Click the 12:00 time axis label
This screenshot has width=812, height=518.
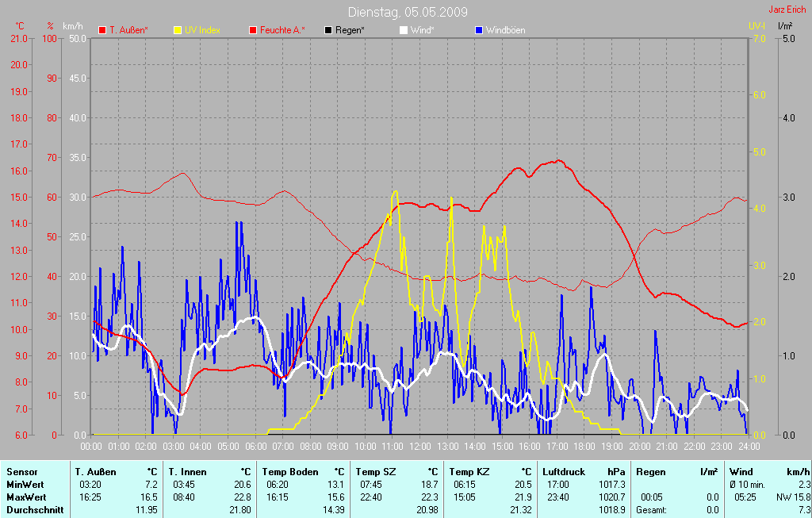420,446
